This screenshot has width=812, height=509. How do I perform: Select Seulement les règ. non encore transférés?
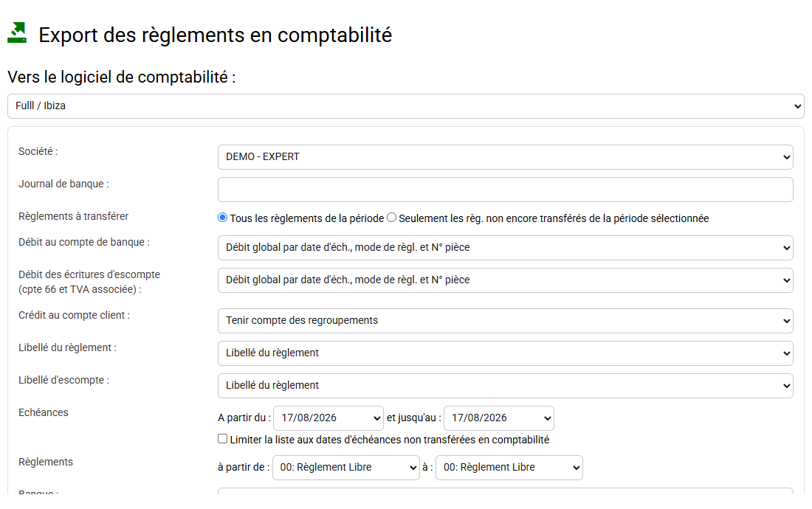[391, 218]
